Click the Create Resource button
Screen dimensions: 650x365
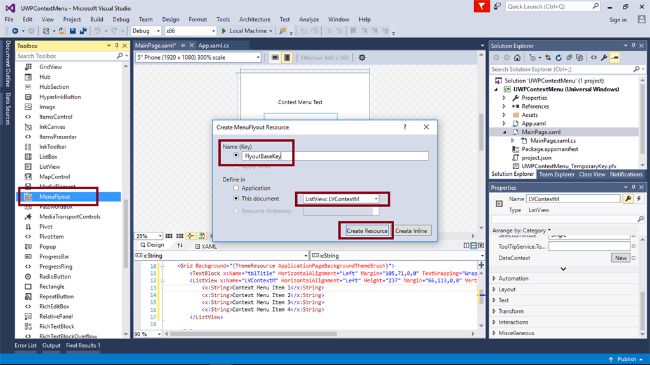point(367,231)
